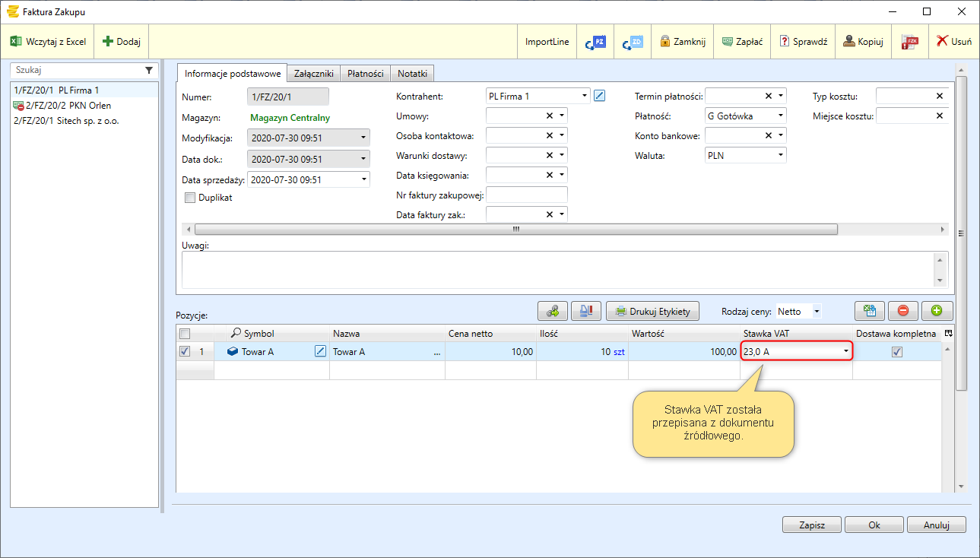Click the PZ document toolbar icon
This screenshot has width=980, height=558.
(595, 42)
